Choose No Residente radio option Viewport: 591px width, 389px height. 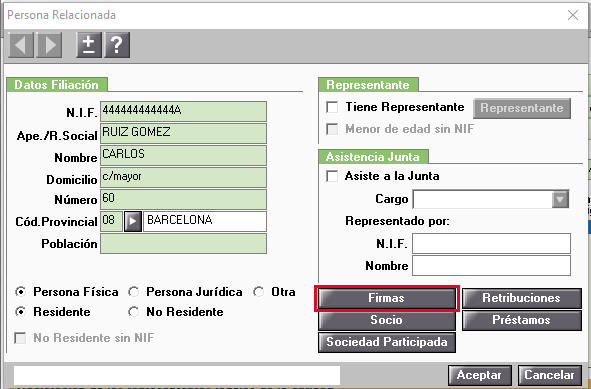(x=133, y=312)
